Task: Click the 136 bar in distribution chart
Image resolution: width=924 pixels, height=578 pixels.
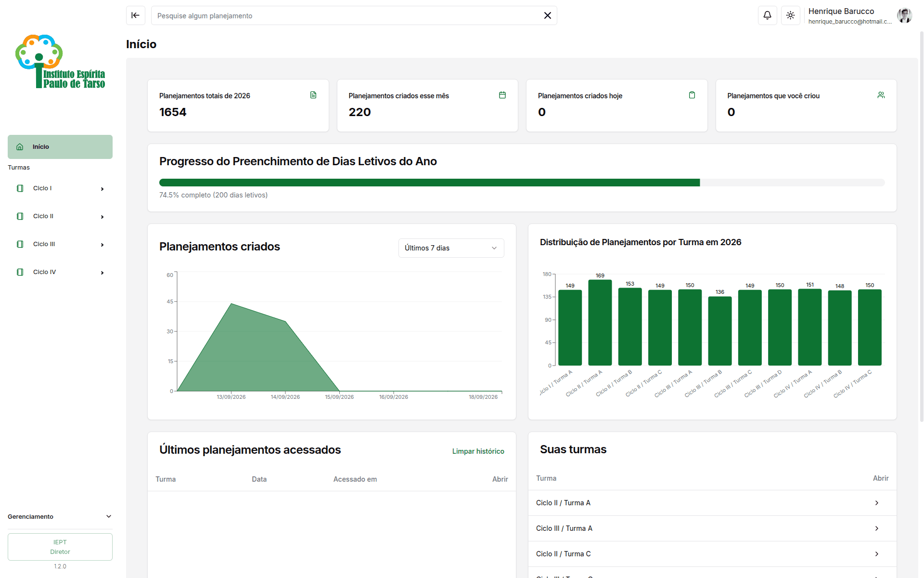Action: pos(719,331)
